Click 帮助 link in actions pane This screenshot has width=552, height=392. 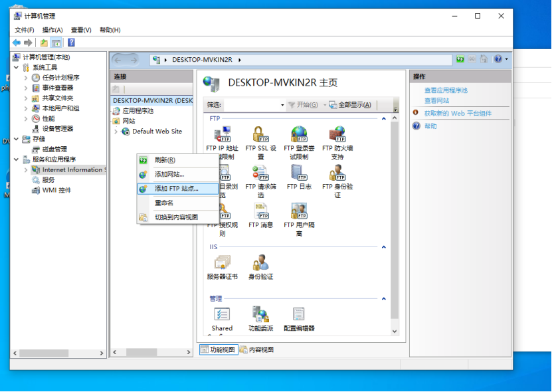tap(430, 126)
